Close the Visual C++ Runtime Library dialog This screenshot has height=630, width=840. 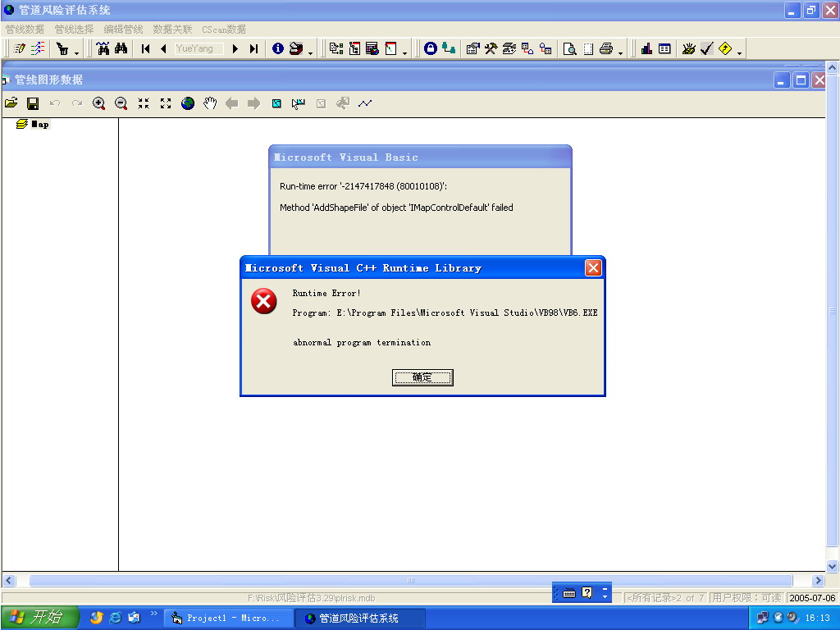point(593,268)
